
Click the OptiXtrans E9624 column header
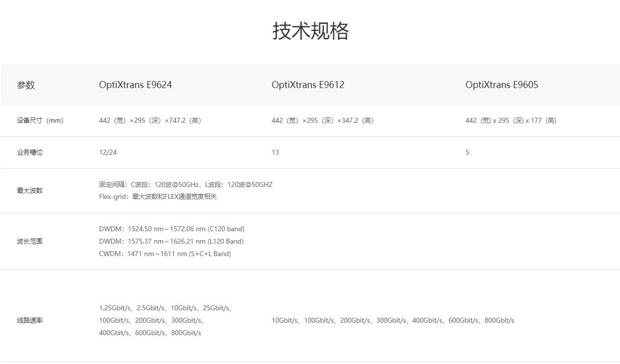click(x=135, y=85)
